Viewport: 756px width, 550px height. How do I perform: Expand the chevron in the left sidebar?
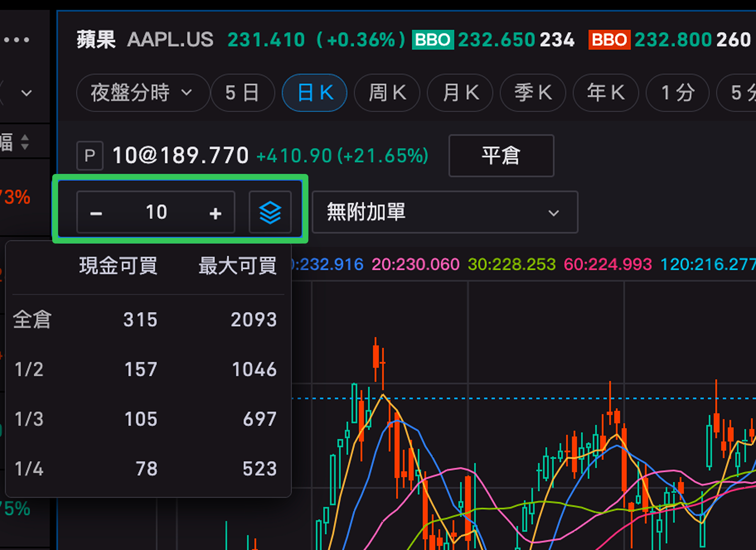pos(27,93)
